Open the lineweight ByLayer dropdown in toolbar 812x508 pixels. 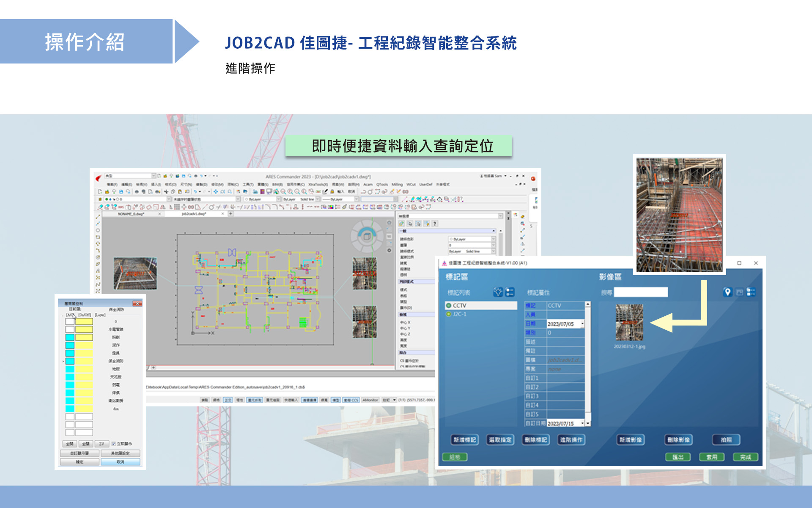click(x=357, y=199)
